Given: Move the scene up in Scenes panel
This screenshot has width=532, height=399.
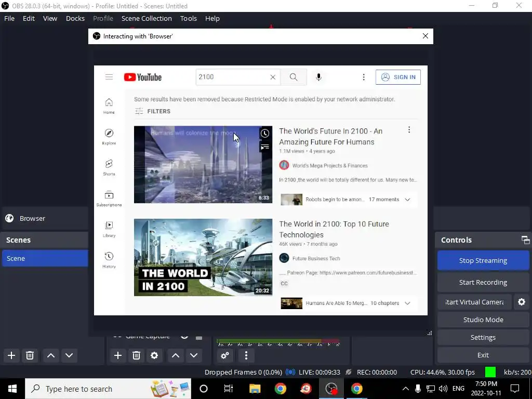Looking at the screenshot, I should [51, 355].
